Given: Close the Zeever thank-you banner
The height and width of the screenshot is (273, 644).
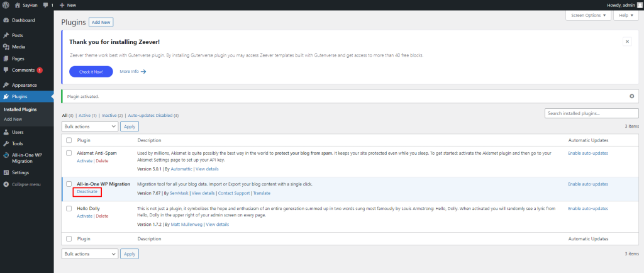Looking at the screenshot, I should pyautogui.click(x=627, y=42).
